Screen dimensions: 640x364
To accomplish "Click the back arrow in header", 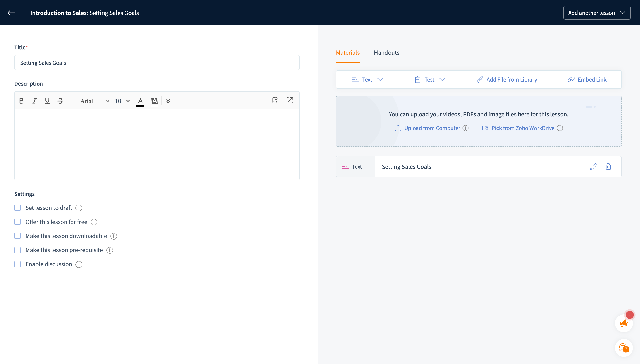I will coord(11,13).
